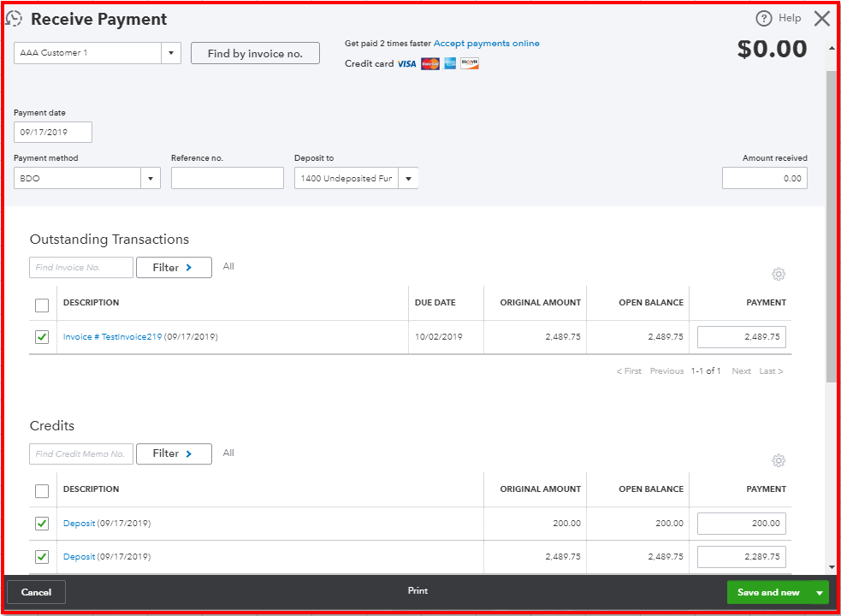Viewport: 841px width, 616px height.
Task: Click the Credits ORIGINAL AMOUNT header
Action: click(x=541, y=489)
